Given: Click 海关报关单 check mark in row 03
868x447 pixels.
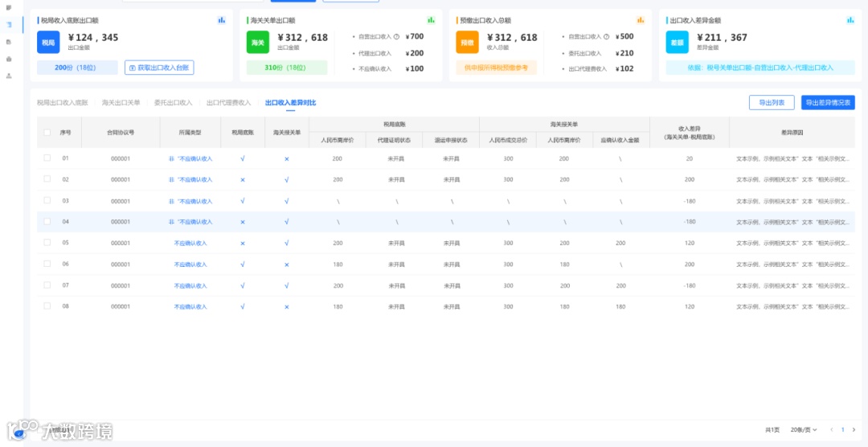Looking at the screenshot, I should [287, 201].
